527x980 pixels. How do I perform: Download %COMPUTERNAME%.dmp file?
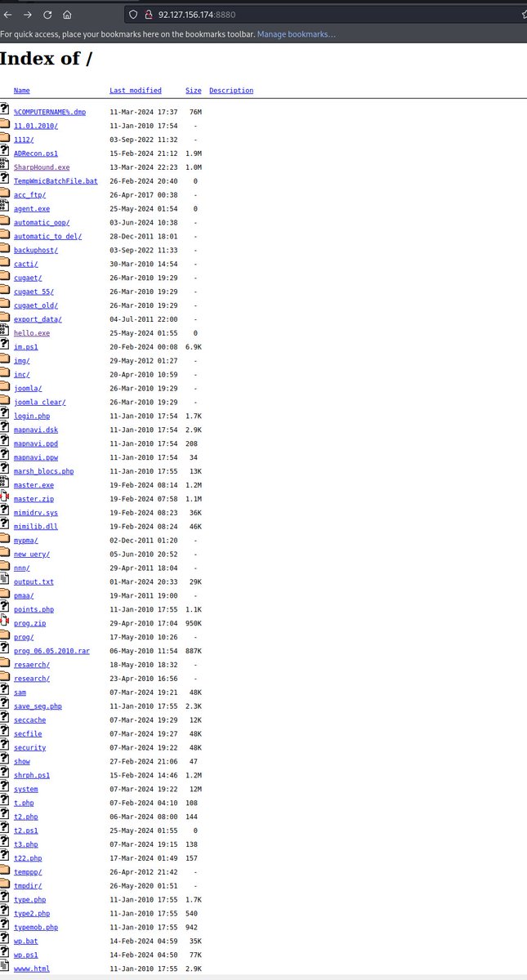tap(50, 112)
